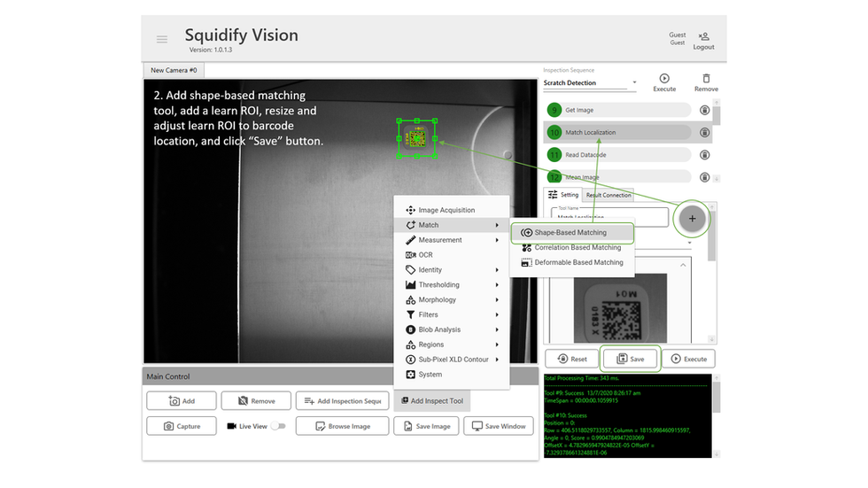Select System from the tool menu

(x=451, y=375)
